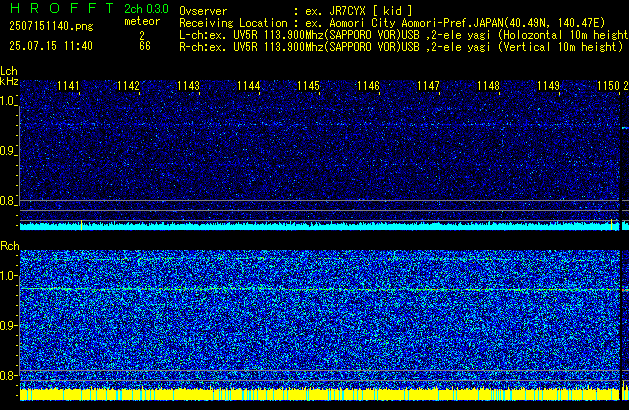This screenshot has width=629, height=410.
Task: Select the Ovserver line with JR7CYX
Action: (296, 11)
